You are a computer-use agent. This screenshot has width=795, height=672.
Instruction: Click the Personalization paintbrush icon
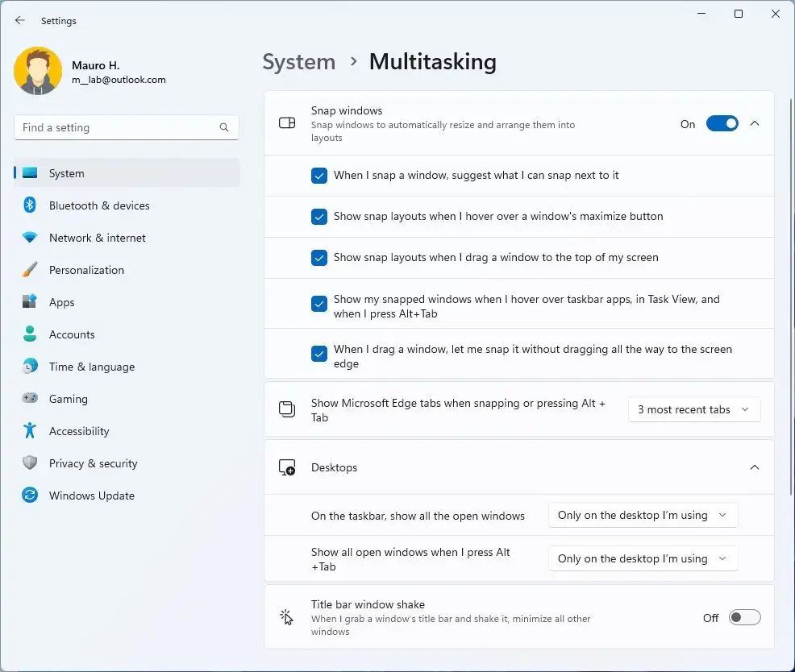(x=30, y=270)
